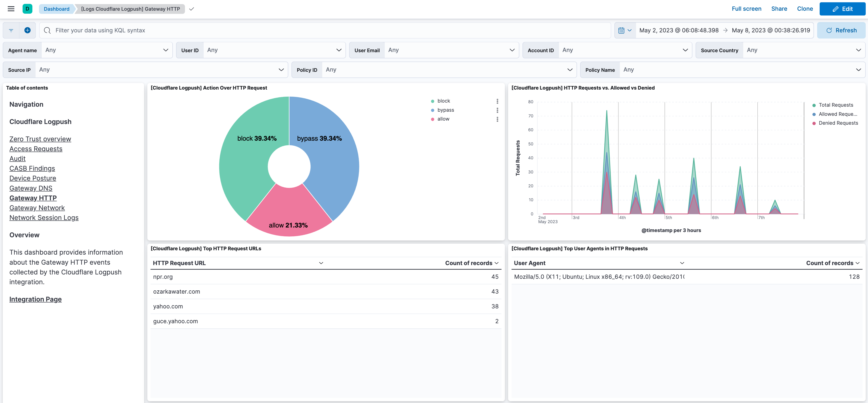Open the Integration Page link
Viewport: 868px width, 403px height.
(35, 299)
